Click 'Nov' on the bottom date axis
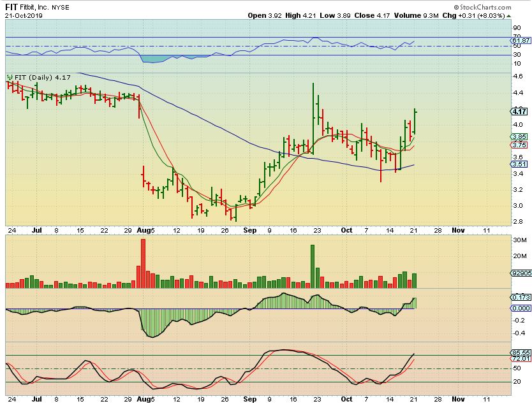 pos(458,399)
